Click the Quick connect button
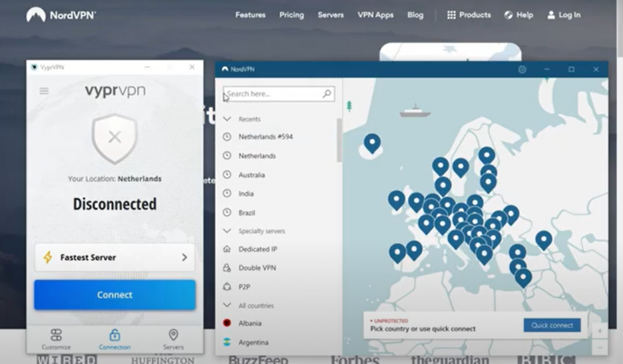 click(552, 325)
